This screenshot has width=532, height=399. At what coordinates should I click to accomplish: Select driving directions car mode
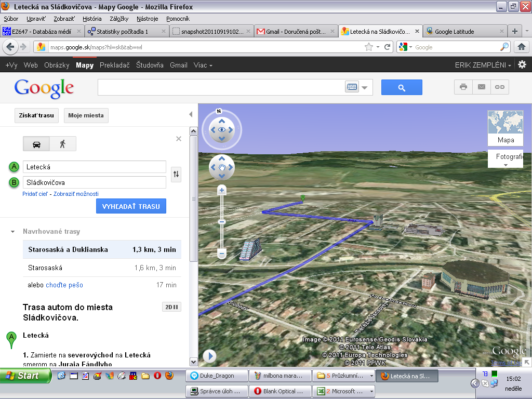pos(36,144)
